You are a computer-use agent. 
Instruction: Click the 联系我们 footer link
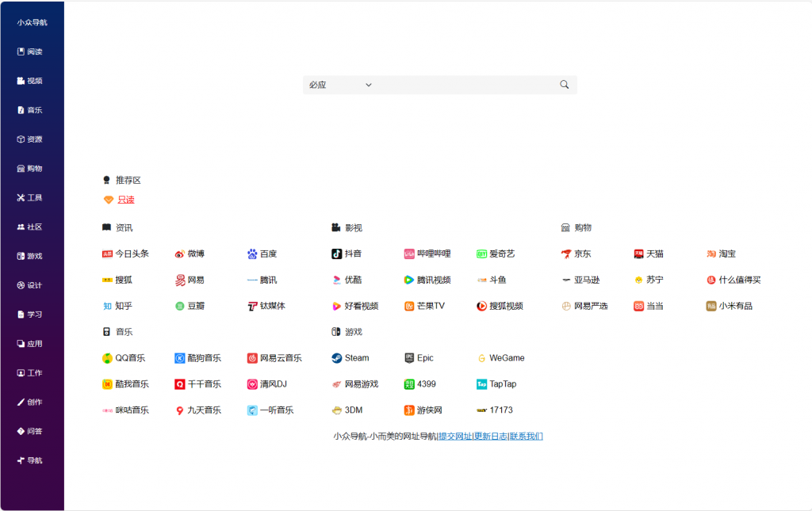click(527, 437)
